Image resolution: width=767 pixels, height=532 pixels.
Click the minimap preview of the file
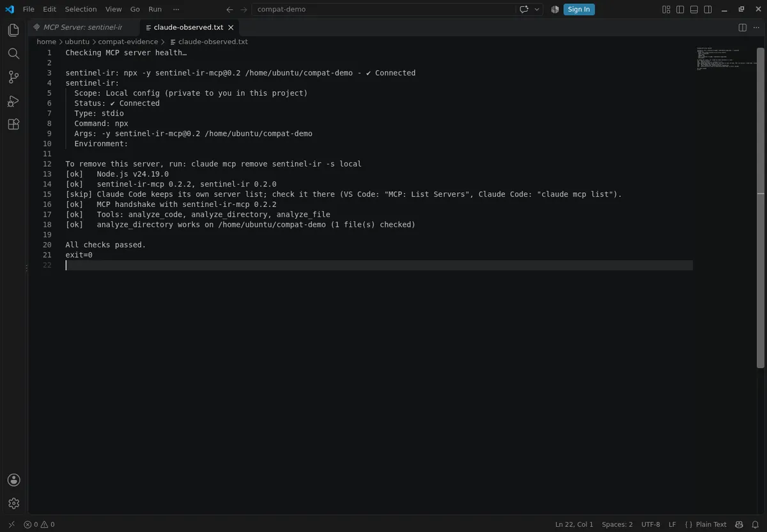[x=725, y=59]
